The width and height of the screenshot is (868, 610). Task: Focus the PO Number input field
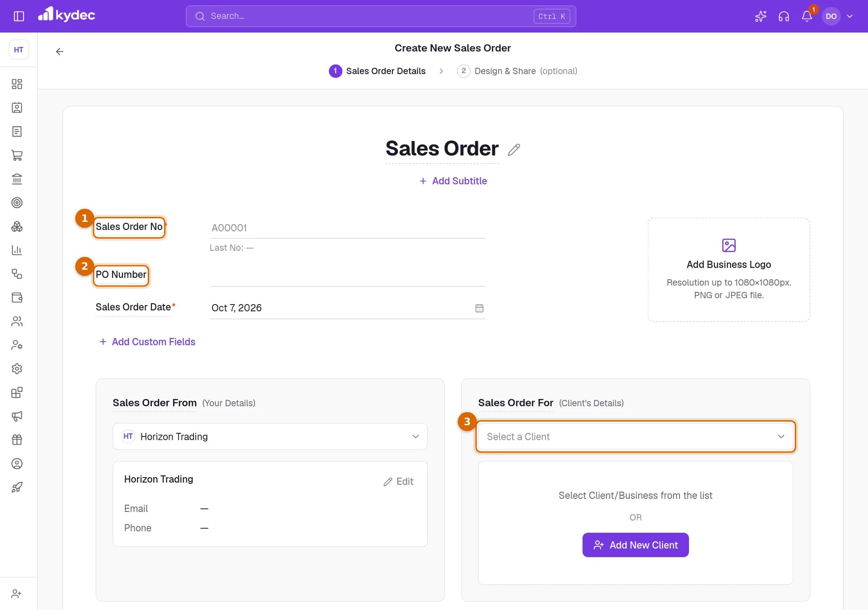[x=348, y=275]
